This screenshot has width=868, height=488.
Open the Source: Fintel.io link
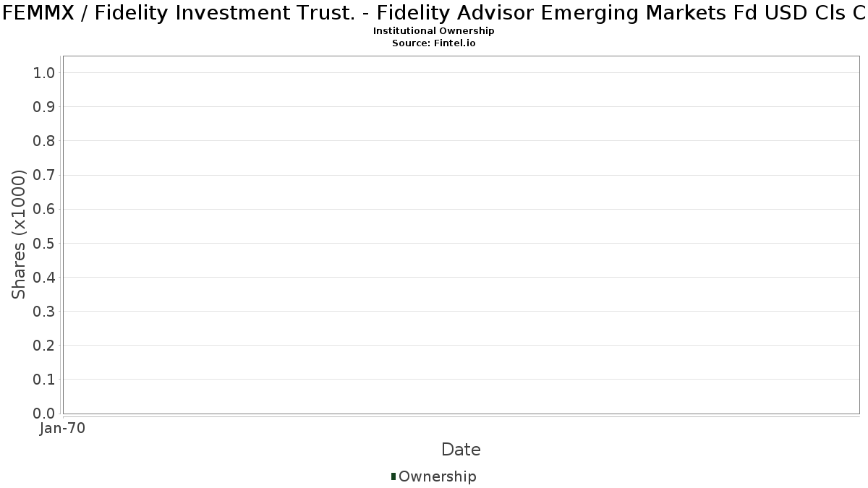(x=434, y=43)
